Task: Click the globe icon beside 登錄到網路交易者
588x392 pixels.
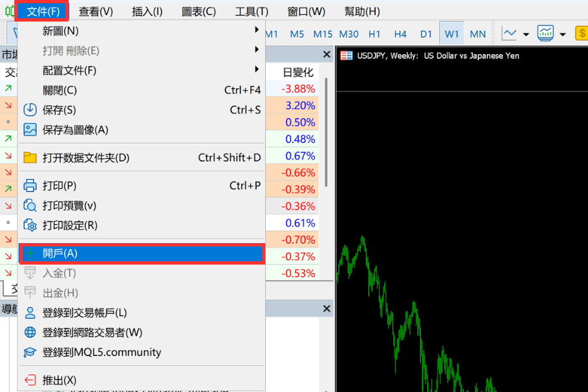Action: pyautogui.click(x=30, y=333)
